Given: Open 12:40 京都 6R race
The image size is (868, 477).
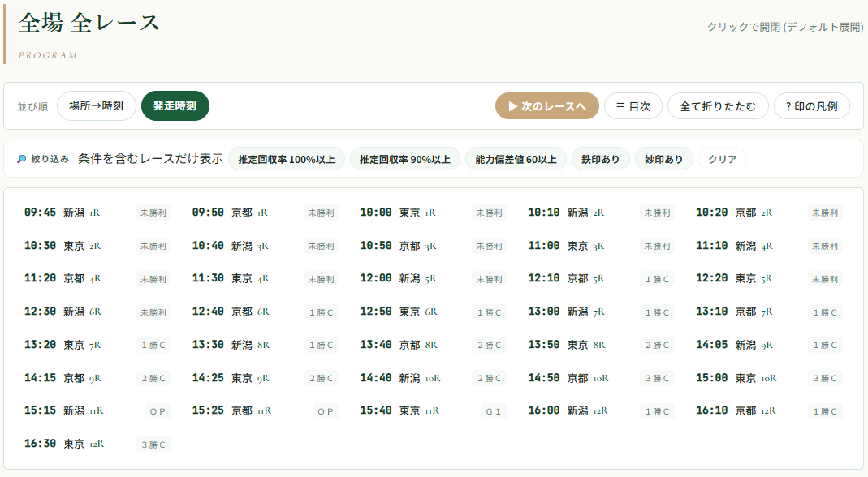Looking at the screenshot, I should [266, 312].
